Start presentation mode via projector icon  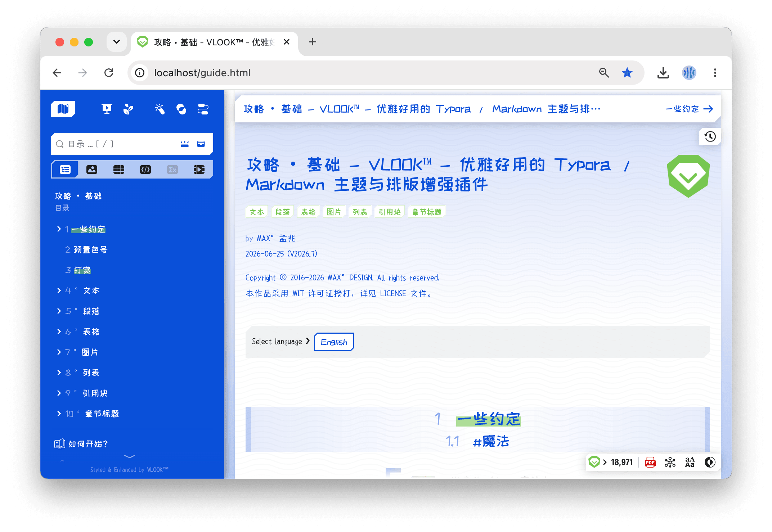coord(107,109)
